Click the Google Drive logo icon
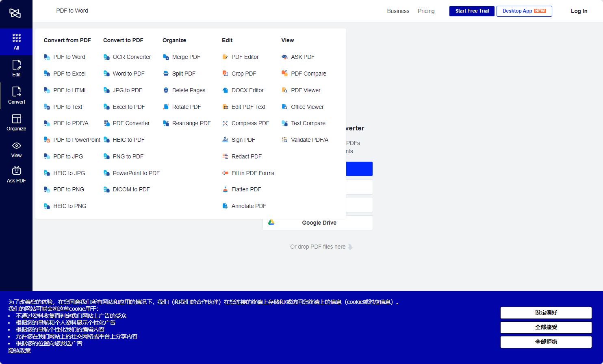 coord(271,223)
